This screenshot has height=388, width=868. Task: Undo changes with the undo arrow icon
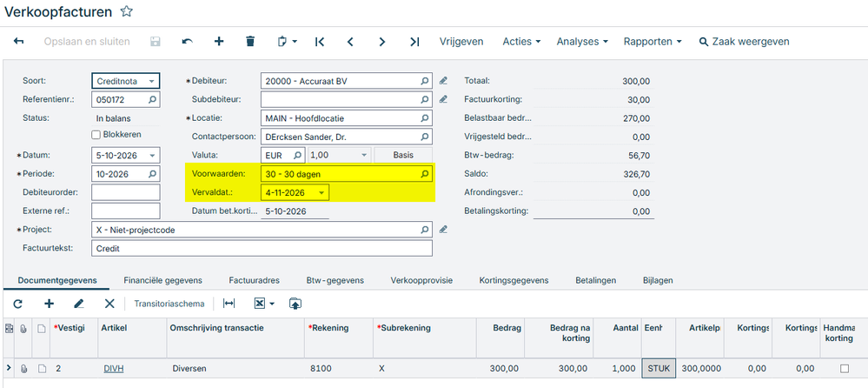187,42
